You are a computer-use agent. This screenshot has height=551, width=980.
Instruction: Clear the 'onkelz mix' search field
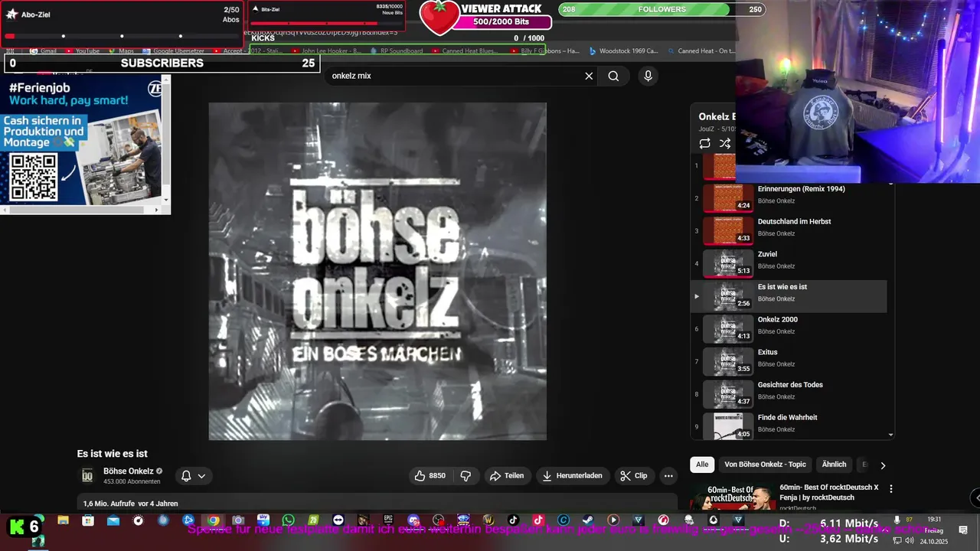pos(589,76)
